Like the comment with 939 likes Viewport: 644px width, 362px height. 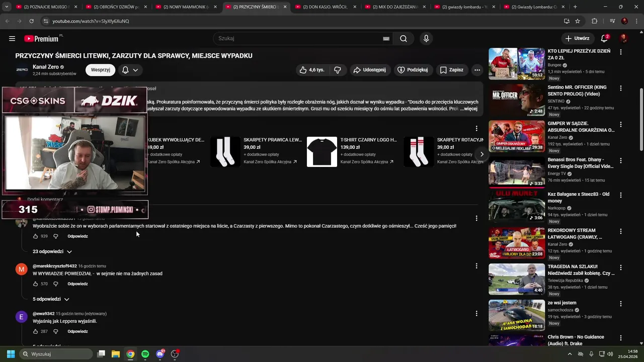point(35,236)
